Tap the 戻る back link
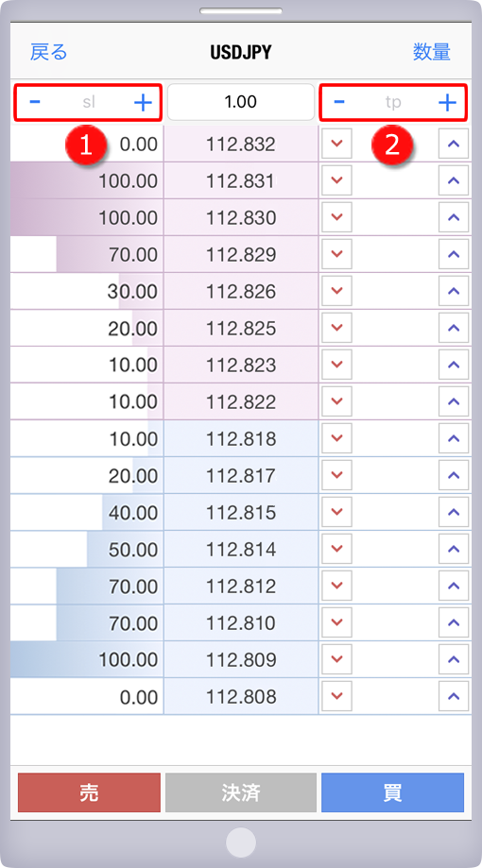The height and width of the screenshot is (868, 482). (x=49, y=53)
